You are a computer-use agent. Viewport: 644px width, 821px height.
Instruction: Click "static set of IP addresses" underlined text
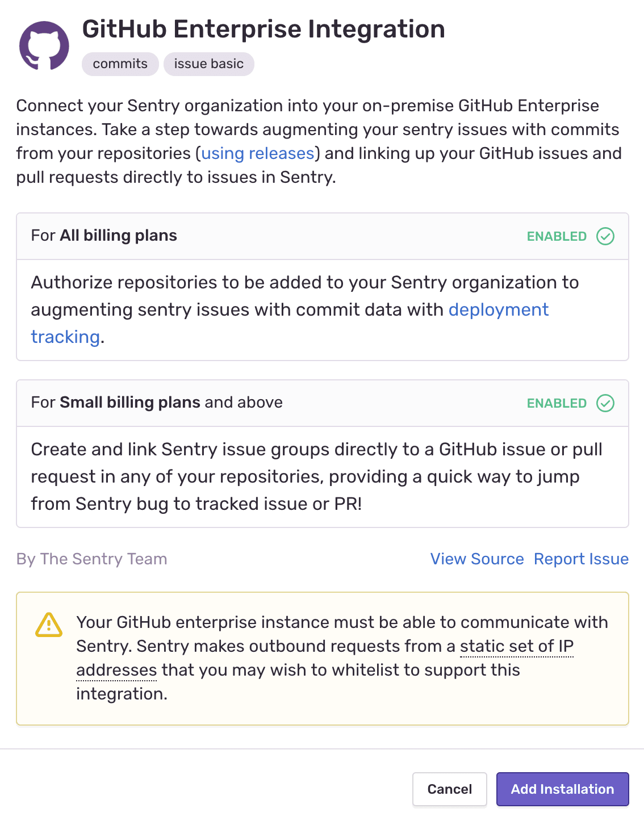(x=516, y=646)
